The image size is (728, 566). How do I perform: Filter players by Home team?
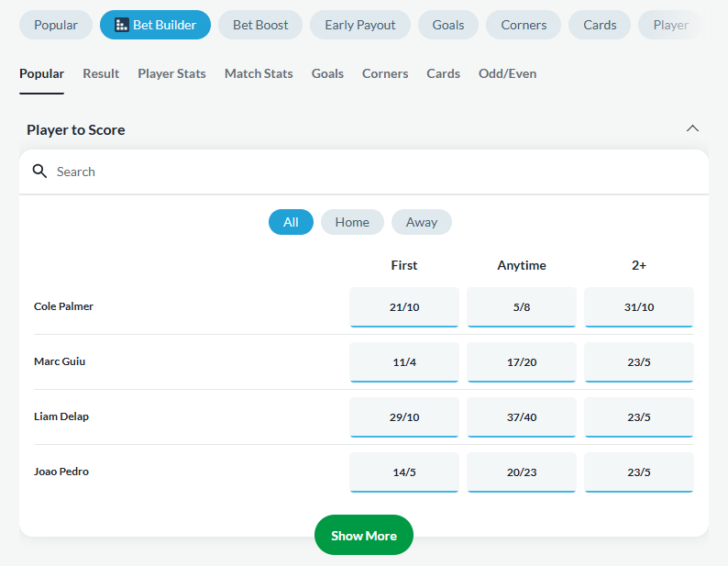(x=352, y=222)
